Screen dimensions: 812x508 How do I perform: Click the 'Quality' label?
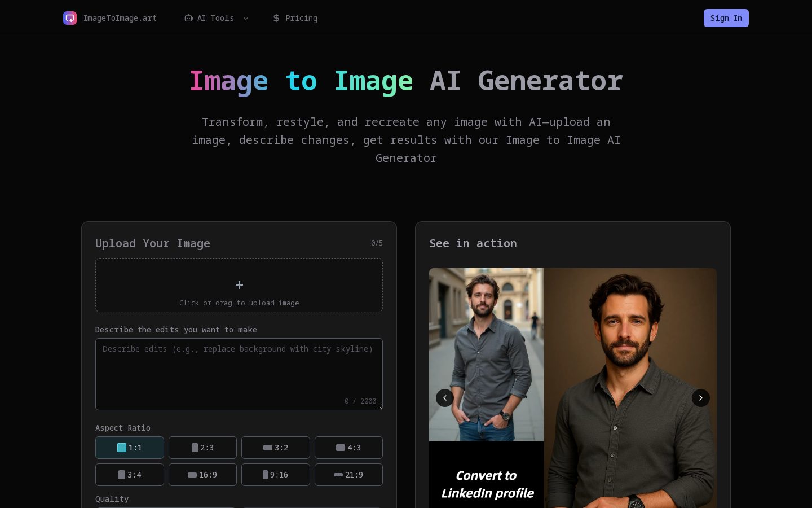[x=112, y=499]
